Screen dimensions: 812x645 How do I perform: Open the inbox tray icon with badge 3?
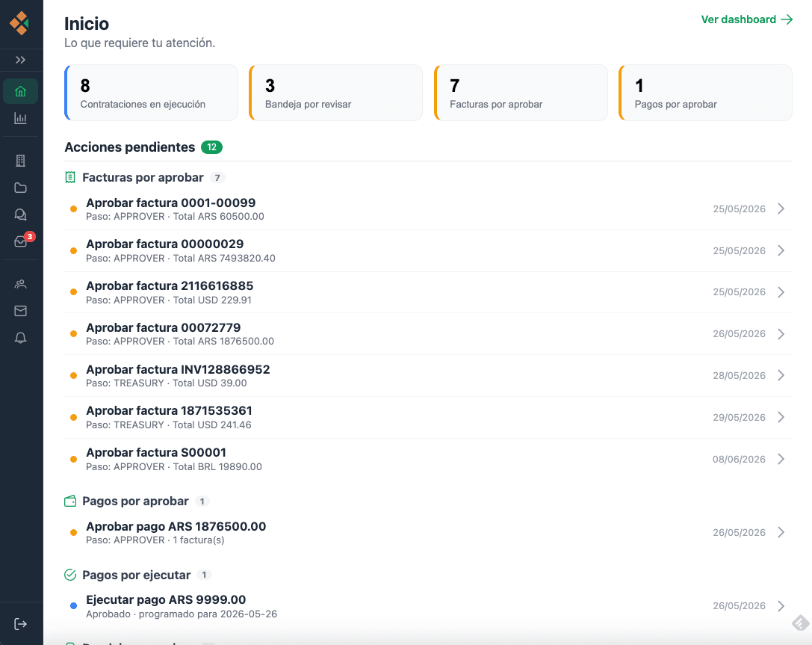[x=20, y=241]
